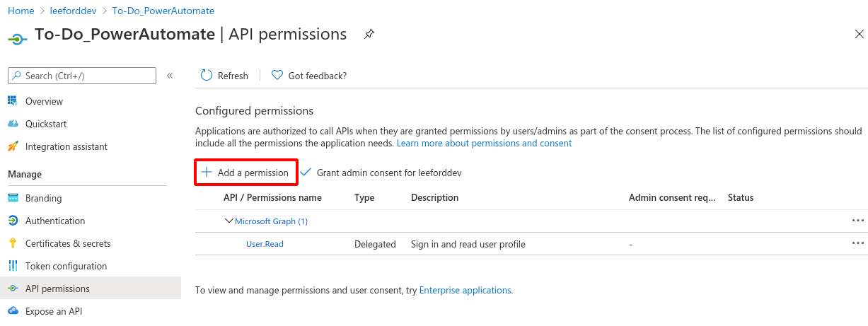
Task: Open To-Do_PowerAutomate breadcrumb link
Action: coord(163,11)
